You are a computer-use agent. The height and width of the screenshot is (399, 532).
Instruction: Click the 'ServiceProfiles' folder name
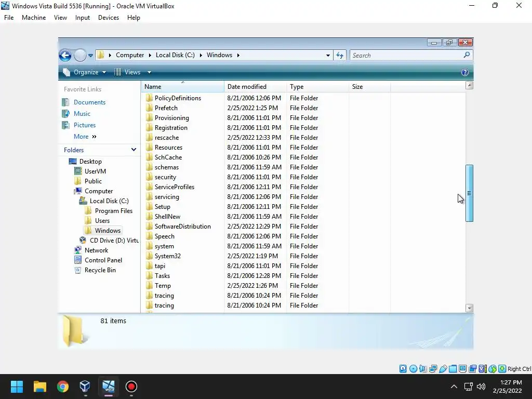click(x=175, y=187)
